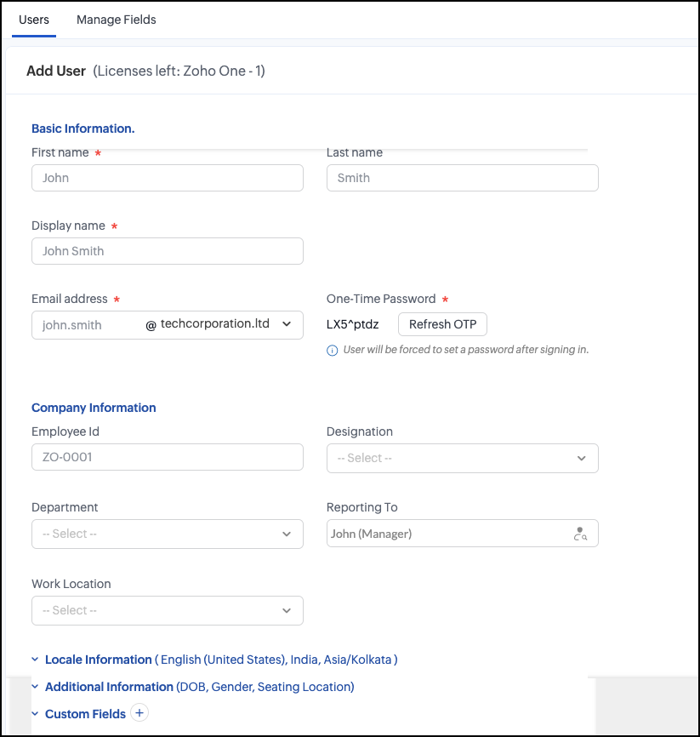700x737 pixels.
Task: Open the Work Location dropdown
Action: [167, 610]
